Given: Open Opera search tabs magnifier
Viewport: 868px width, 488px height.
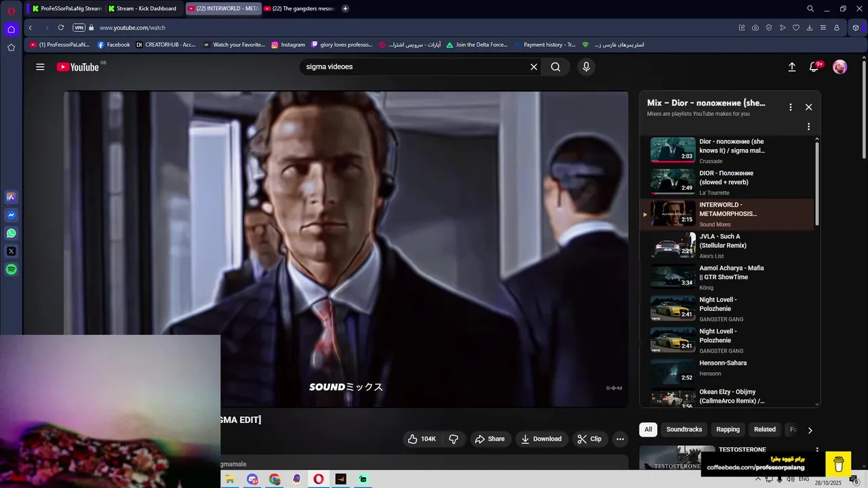Looking at the screenshot, I should (x=810, y=9).
